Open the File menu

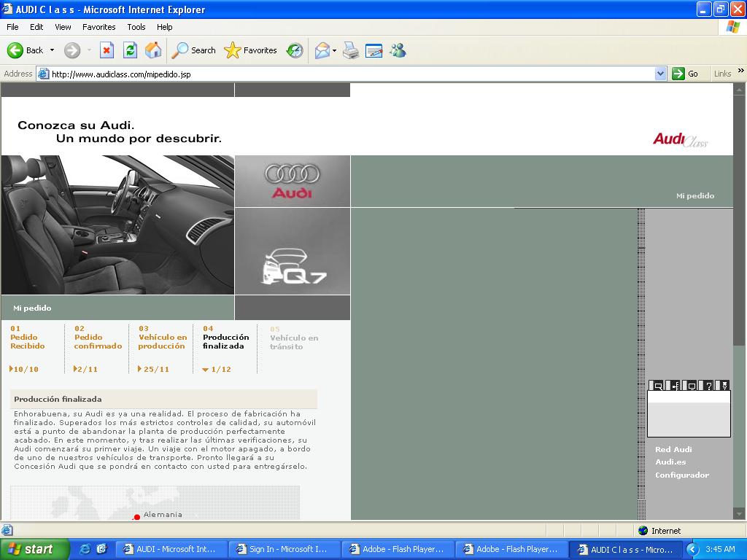click(12, 27)
